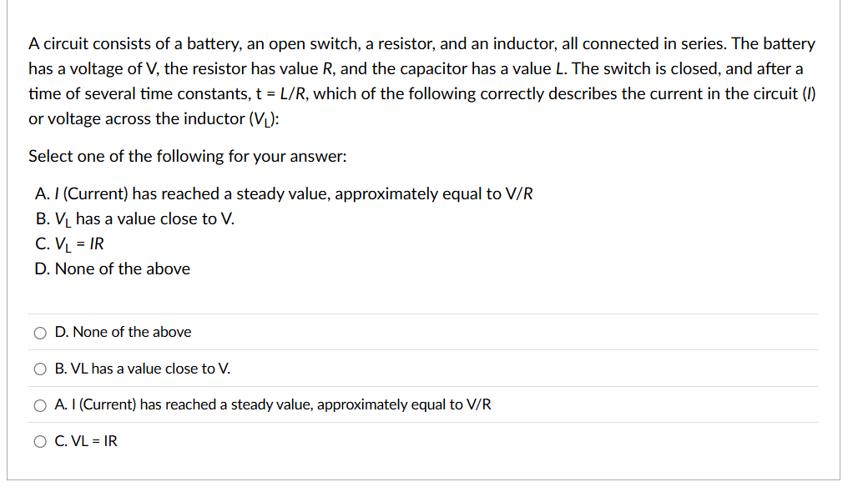Select the C. VL = IR radio button
The image size is (868, 492).
coord(40,442)
